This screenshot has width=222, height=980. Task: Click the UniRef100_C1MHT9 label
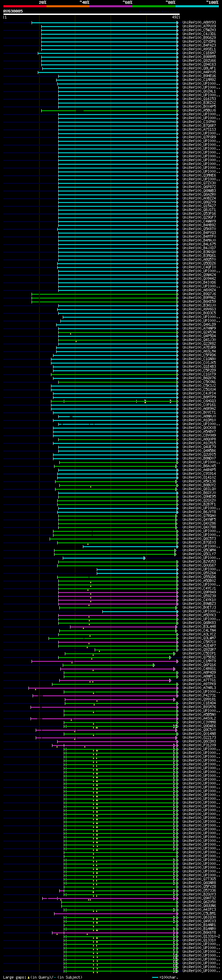[x=199, y=661]
